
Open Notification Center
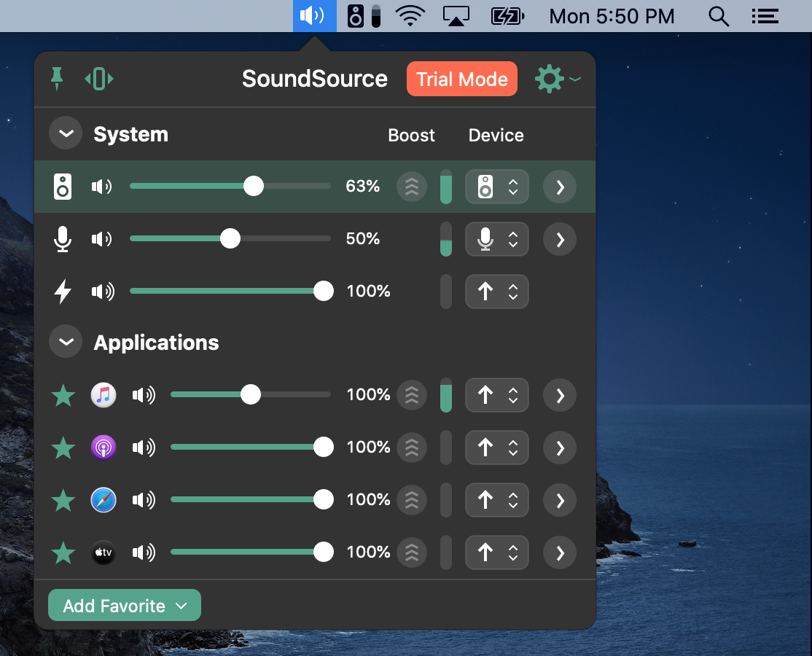pos(765,16)
